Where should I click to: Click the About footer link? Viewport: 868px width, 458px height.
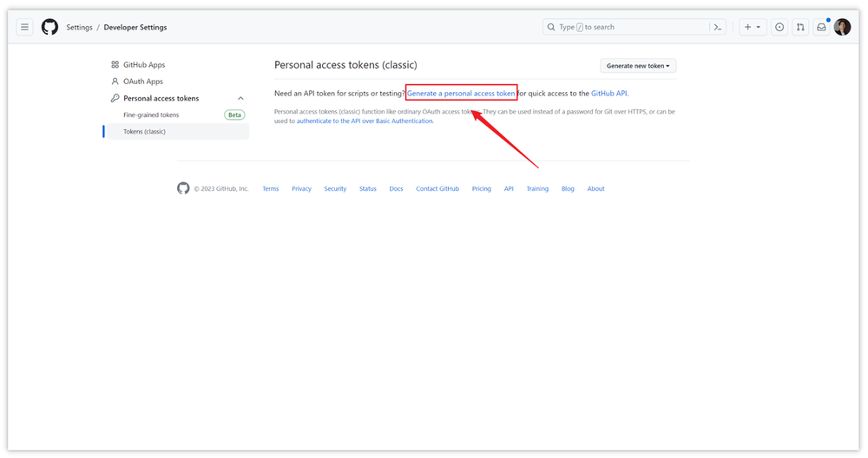point(595,188)
